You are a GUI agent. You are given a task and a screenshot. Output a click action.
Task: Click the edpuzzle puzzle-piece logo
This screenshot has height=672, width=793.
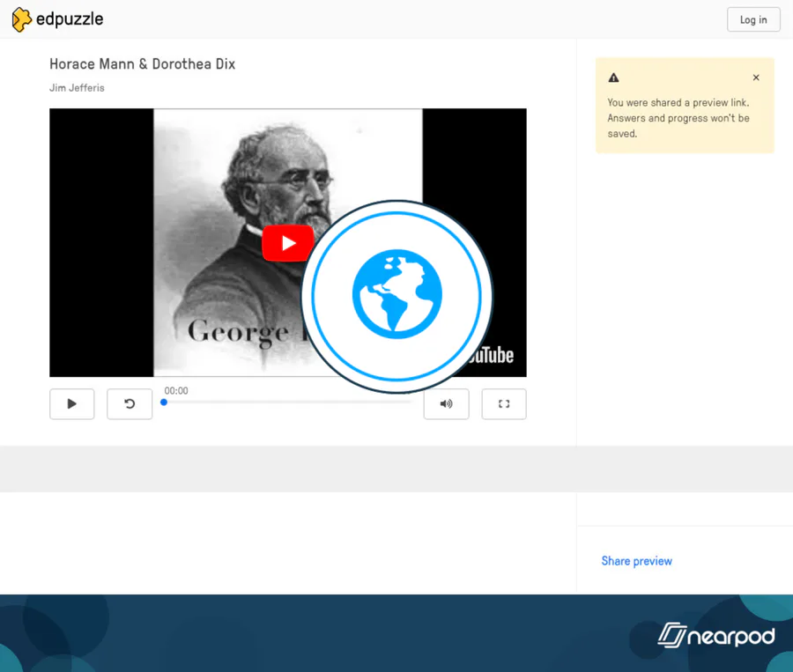coord(22,19)
